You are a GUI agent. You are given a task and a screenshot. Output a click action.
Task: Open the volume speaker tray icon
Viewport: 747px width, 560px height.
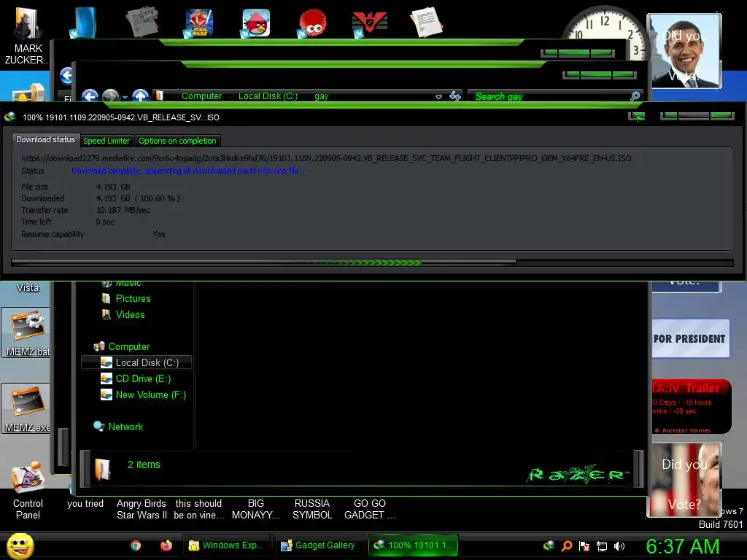619,546
